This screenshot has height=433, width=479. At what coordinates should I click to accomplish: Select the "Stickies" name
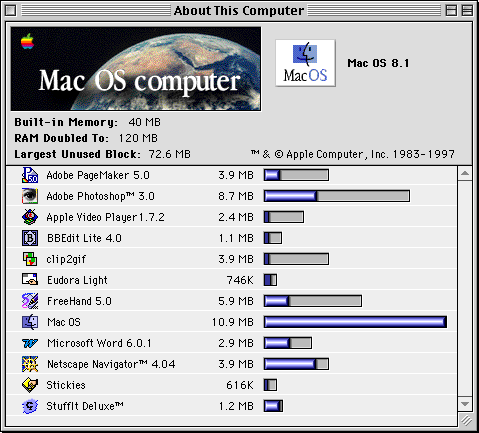tap(66, 385)
